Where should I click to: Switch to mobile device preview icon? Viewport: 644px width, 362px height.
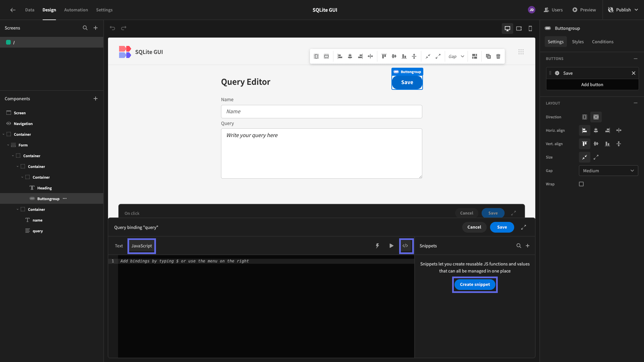(x=530, y=28)
